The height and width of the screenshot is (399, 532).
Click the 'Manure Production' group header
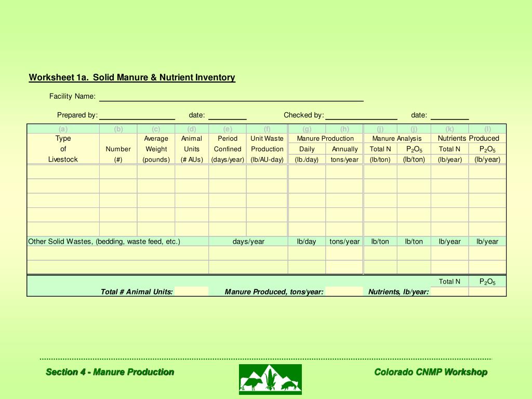click(325, 138)
